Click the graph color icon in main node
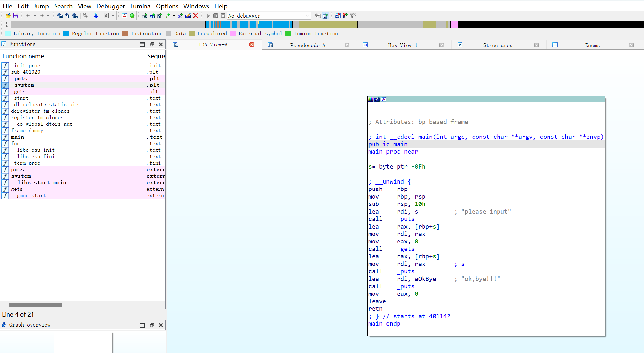Screen dimensions: 644x353 (371, 99)
